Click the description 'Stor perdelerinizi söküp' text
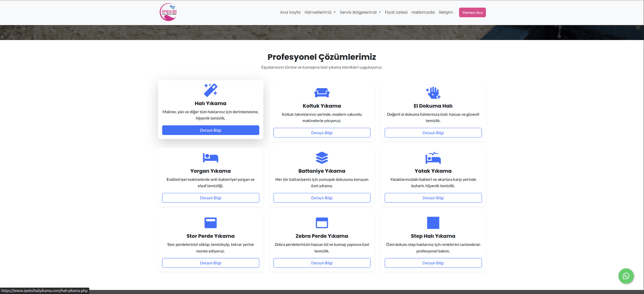Screen dimensions: 644x294 (x=210, y=248)
